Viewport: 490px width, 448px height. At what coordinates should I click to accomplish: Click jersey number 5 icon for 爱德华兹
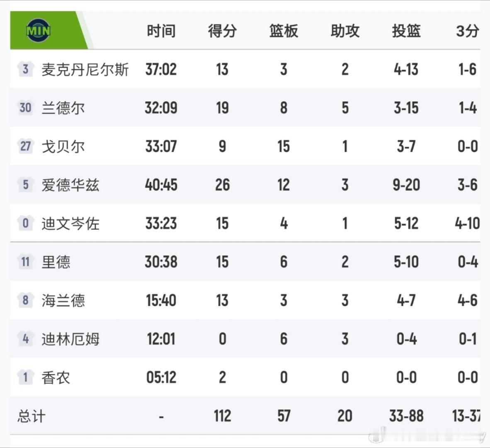(x=25, y=185)
